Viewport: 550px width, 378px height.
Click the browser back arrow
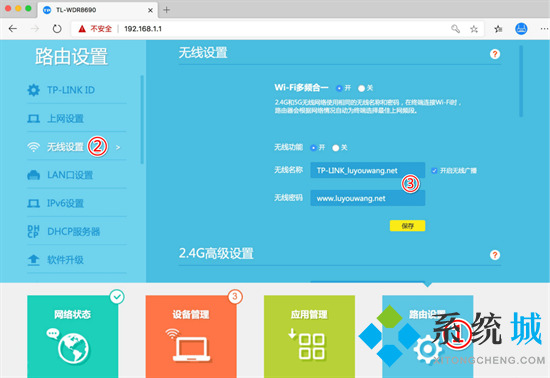(x=13, y=28)
